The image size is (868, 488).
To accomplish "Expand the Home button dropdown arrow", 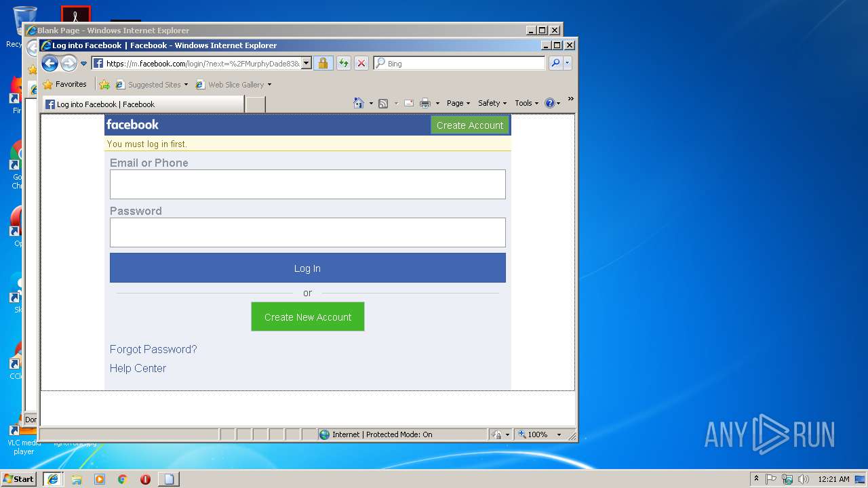I will pos(371,104).
